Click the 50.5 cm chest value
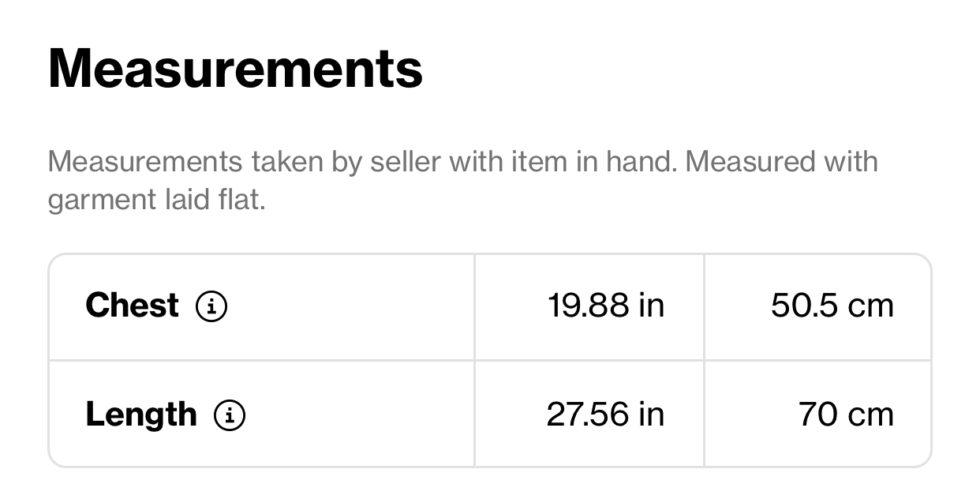980x499 pixels. 832,306
